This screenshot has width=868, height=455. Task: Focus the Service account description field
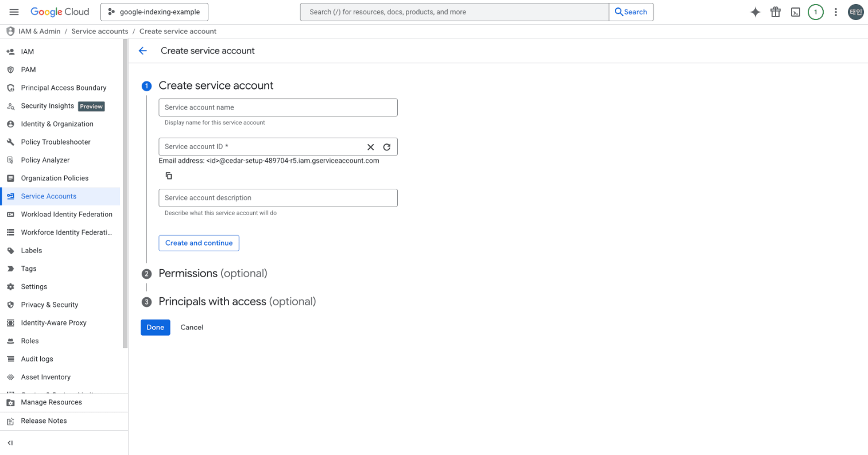[x=278, y=197]
